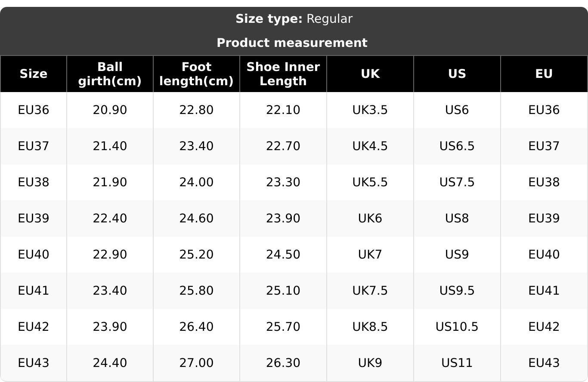
Task: Select foot length value 24.60
Action: coord(196,219)
